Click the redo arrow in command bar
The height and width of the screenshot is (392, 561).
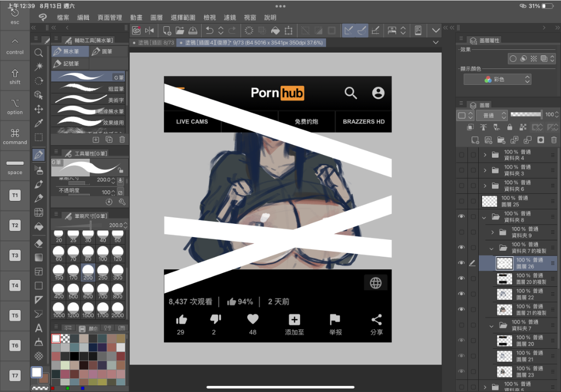[232, 31]
